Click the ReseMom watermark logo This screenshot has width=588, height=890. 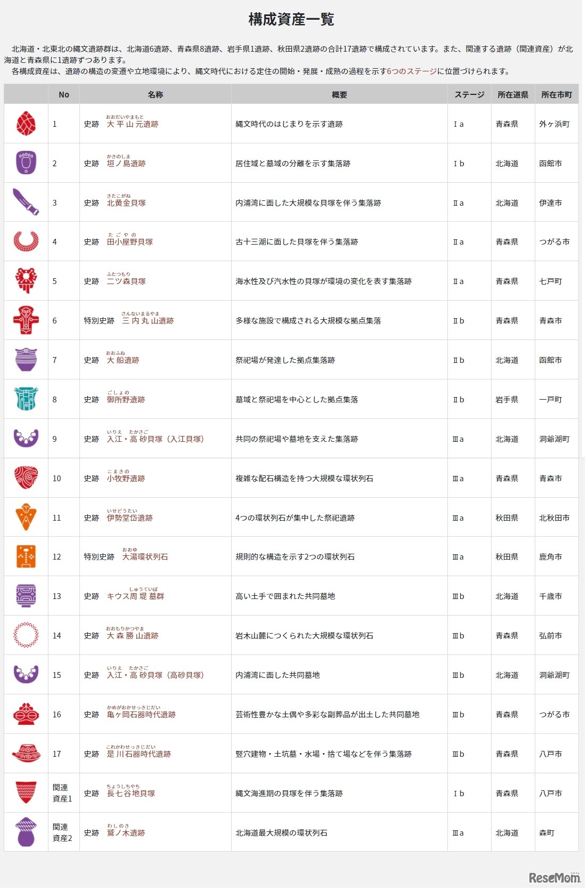coord(554,878)
